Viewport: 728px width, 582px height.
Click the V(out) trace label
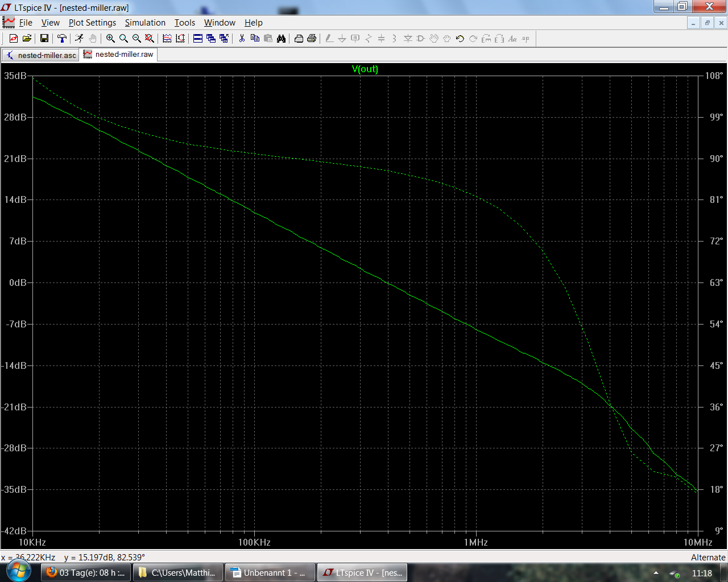click(x=365, y=69)
